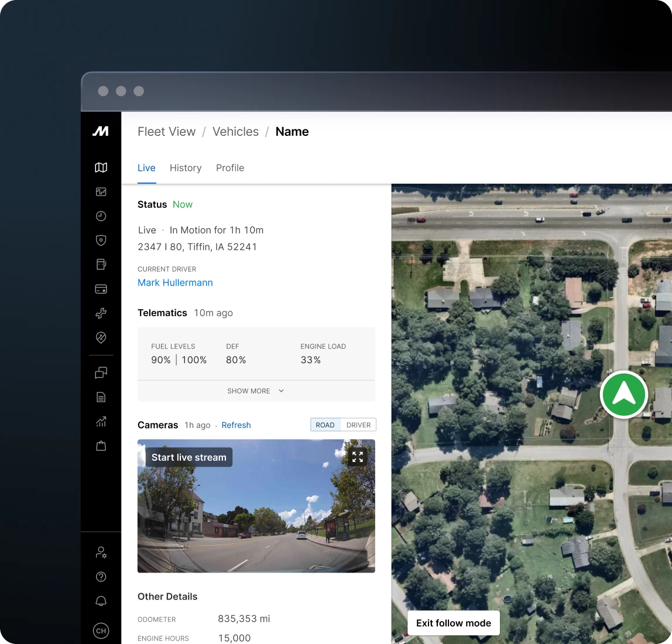Open the Fleet View map icon
The image size is (672, 644).
(x=101, y=167)
